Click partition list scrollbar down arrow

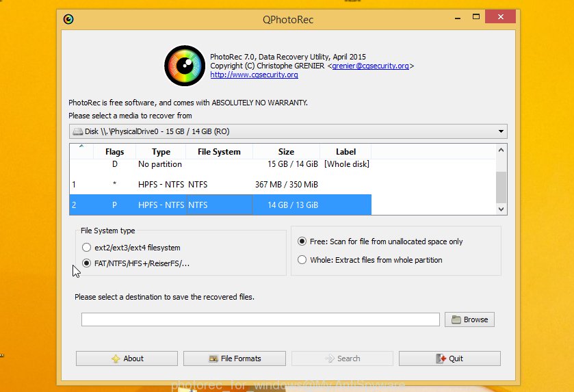pos(501,209)
